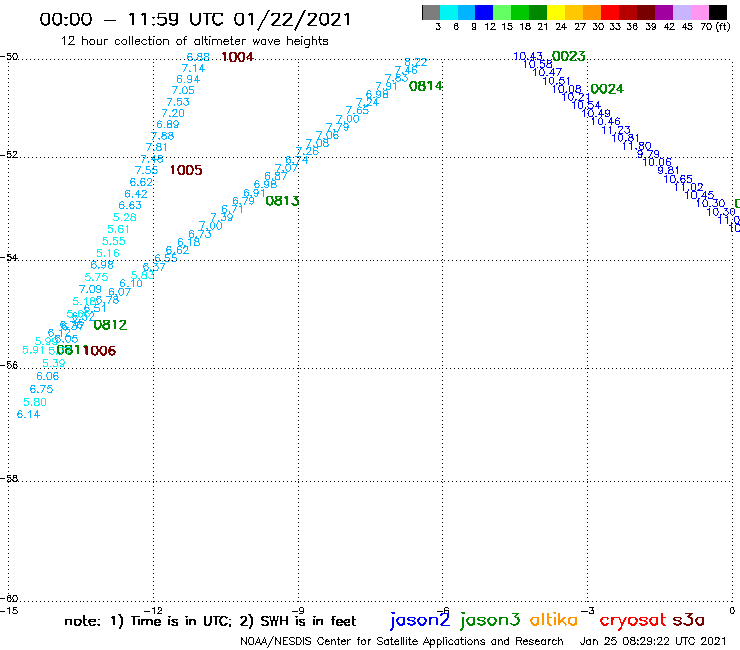Click wave height value 6.42

(x=136, y=194)
